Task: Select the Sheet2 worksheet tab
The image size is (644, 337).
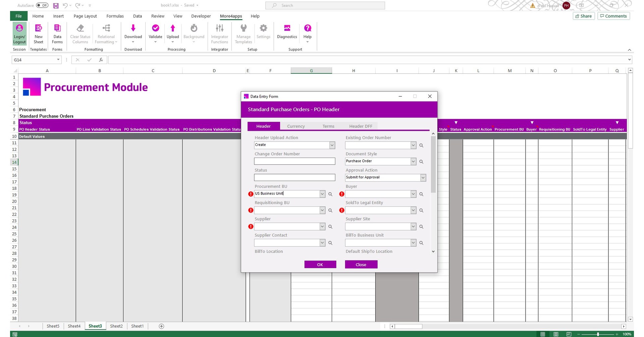Action: [x=116, y=326]
